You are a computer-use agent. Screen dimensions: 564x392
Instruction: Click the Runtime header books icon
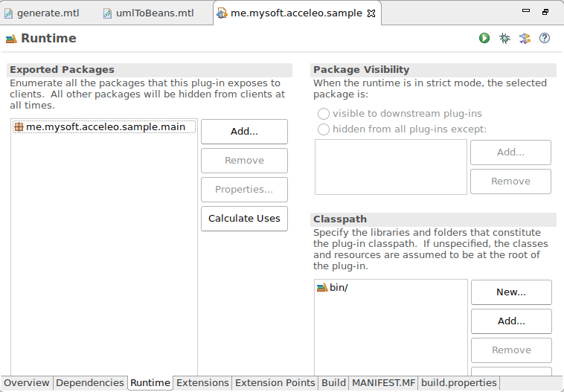tap(11, 39)
